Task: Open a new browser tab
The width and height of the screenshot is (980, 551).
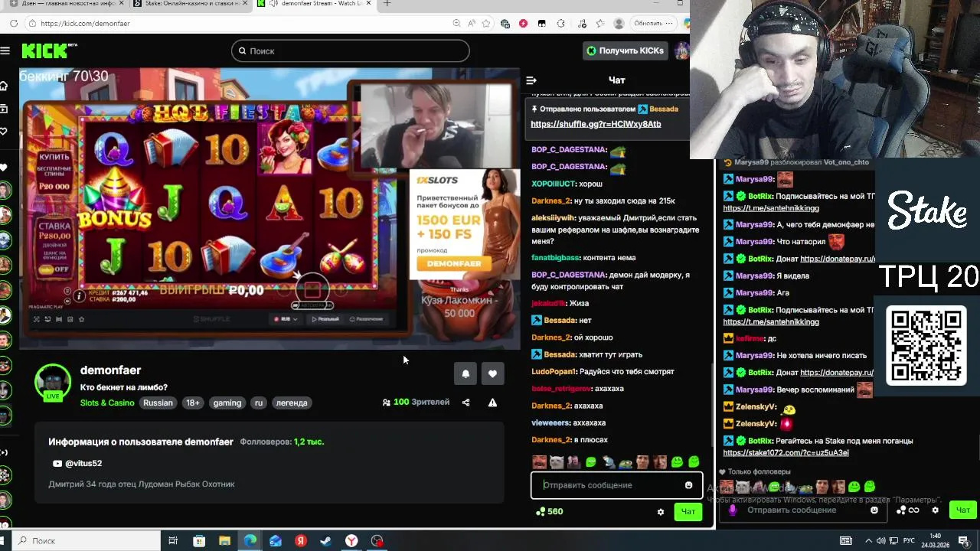Action: pos(387,4)
